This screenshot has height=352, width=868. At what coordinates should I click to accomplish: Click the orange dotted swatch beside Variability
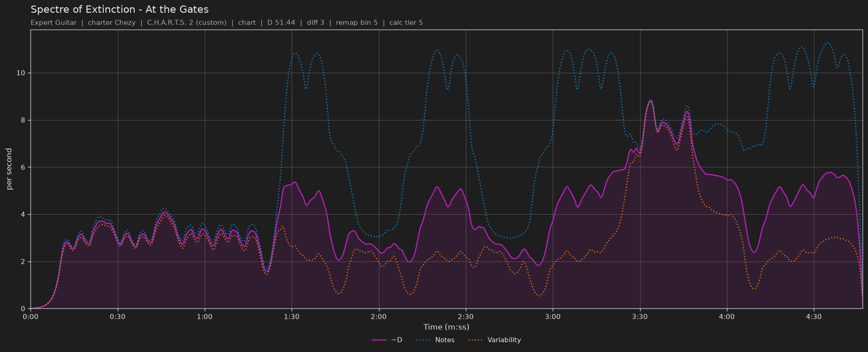tap(475, 340)
